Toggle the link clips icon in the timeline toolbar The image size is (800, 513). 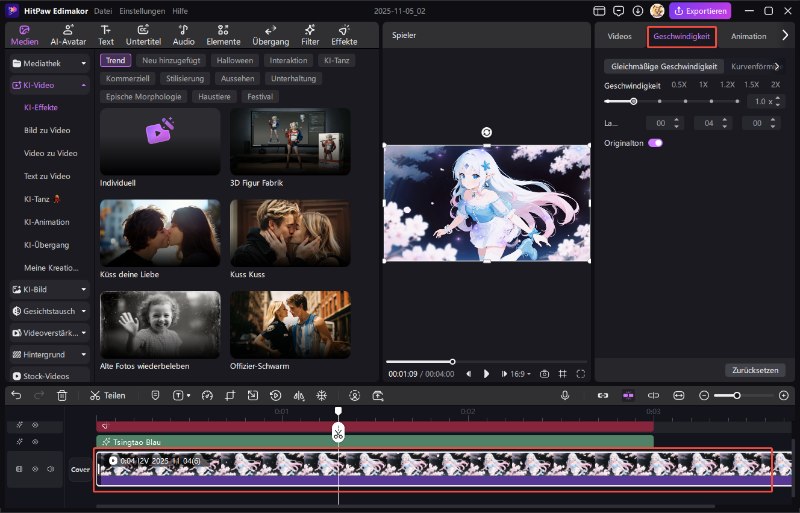point(603,396)
